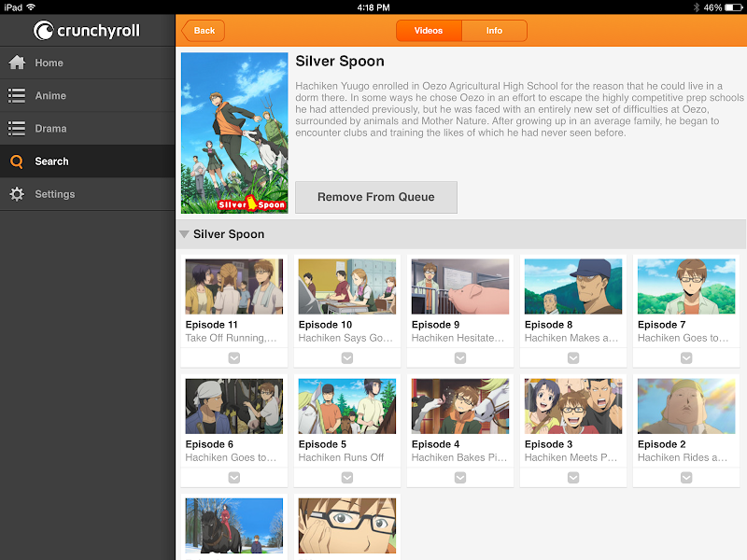Play Episode 9 pig thumbnail
The image size is (747, 560).
pyautogui.click(x=460, y=287)
